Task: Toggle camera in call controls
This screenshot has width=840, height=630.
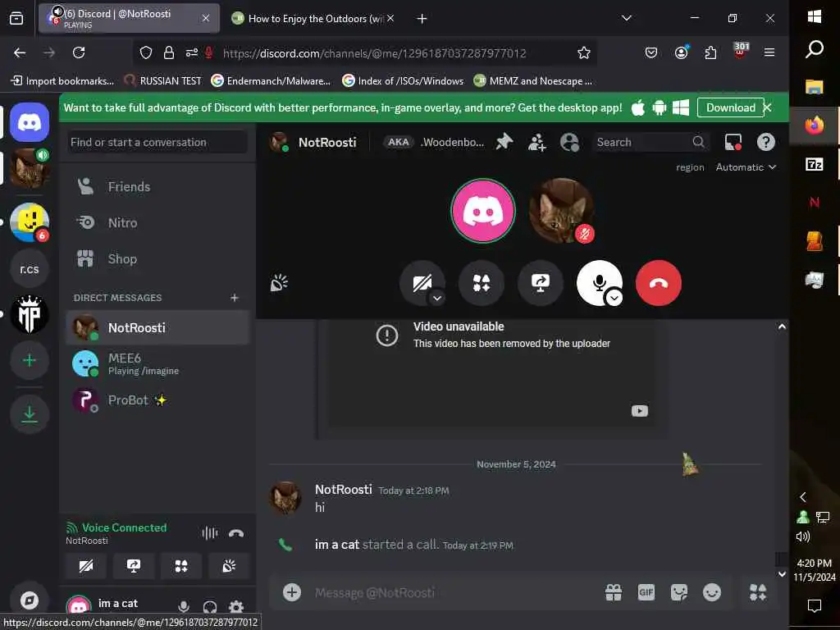Action: coord(421,282)
